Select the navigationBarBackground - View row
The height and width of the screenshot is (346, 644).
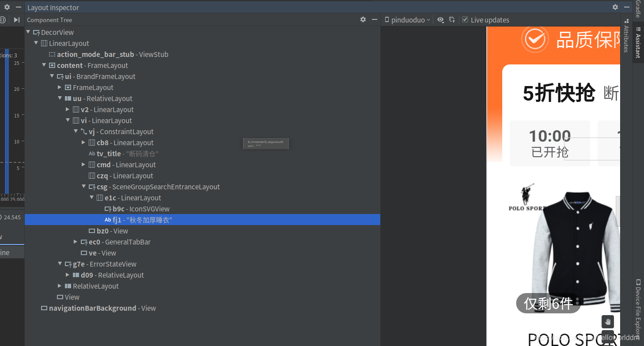(202, 308)
